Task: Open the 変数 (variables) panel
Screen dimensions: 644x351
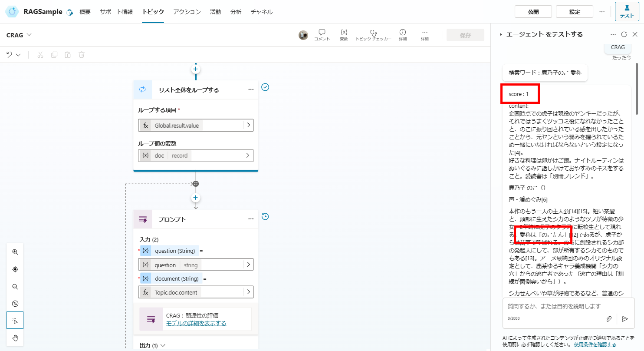Action: pos(344,35)
